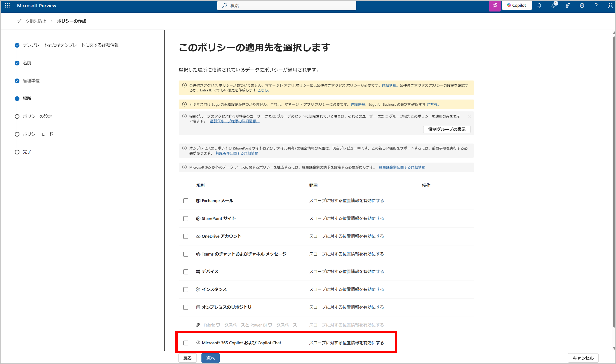Open the notifications bell icon
Screen dimensions: 616x364
click(539, 5)
